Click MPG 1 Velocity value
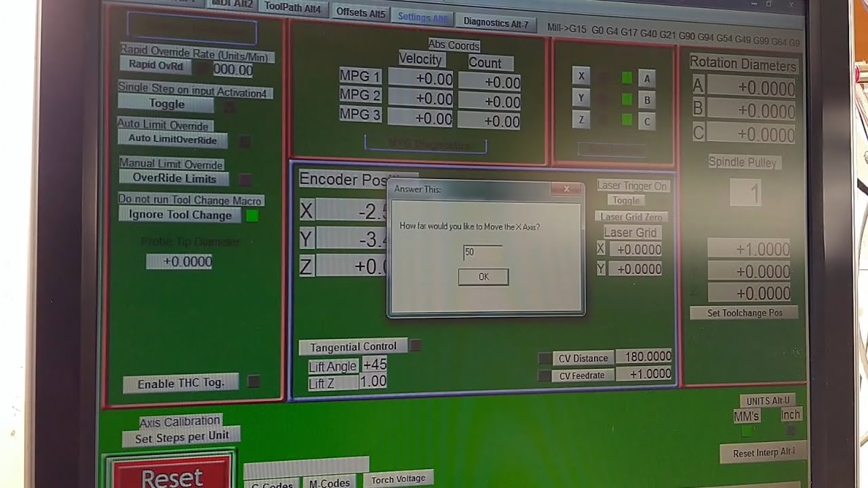868x488 pixels. (x=421, y=79)
